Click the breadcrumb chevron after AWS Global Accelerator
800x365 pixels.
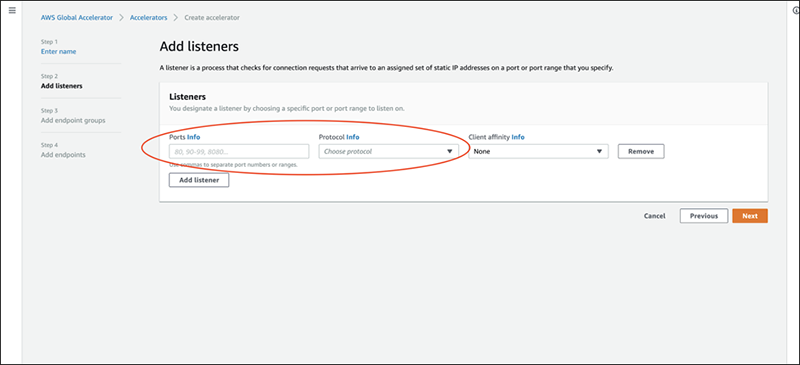click(x=121, y=18)
